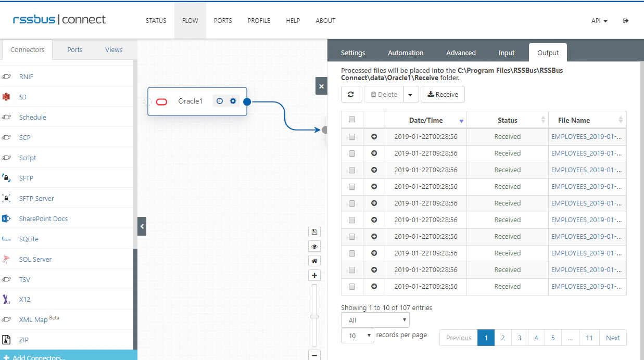The height and width of the screenshot is (360, 644).
Task: Select the SFTP connector lock icon
Action: [6, 178]
